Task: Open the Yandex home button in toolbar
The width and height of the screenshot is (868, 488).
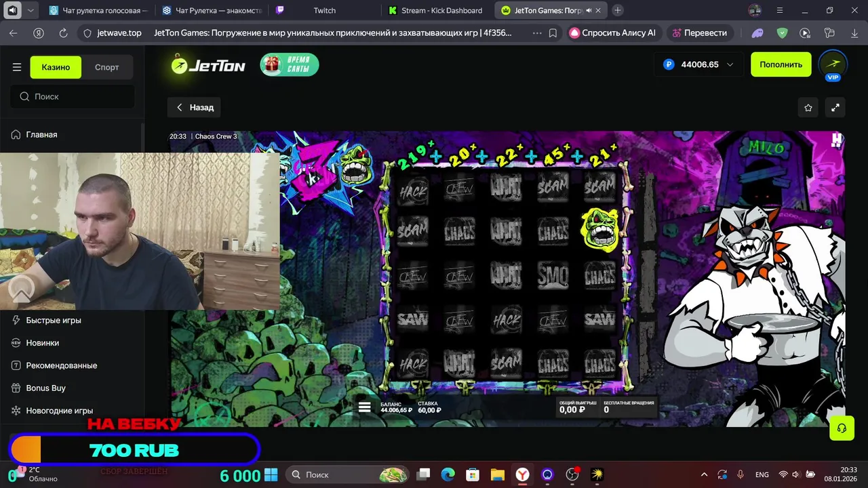Action: (39, 33)
